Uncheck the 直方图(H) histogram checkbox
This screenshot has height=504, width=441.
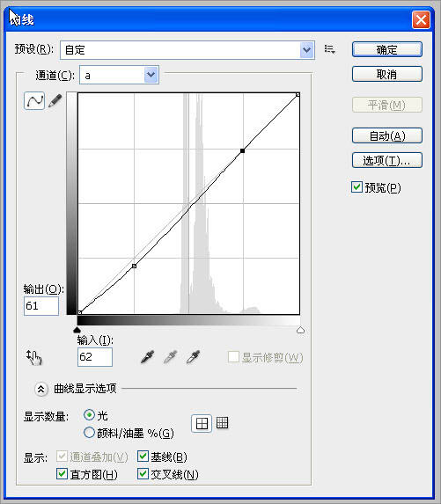62,474
